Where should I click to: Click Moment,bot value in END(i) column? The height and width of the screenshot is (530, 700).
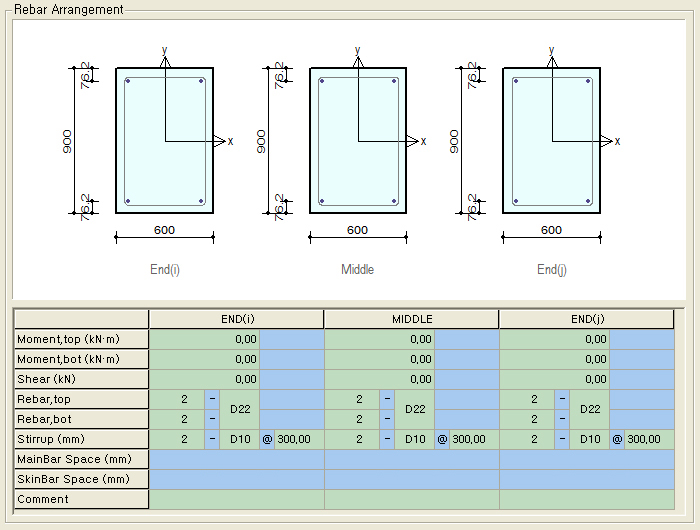tap(204, 359)
